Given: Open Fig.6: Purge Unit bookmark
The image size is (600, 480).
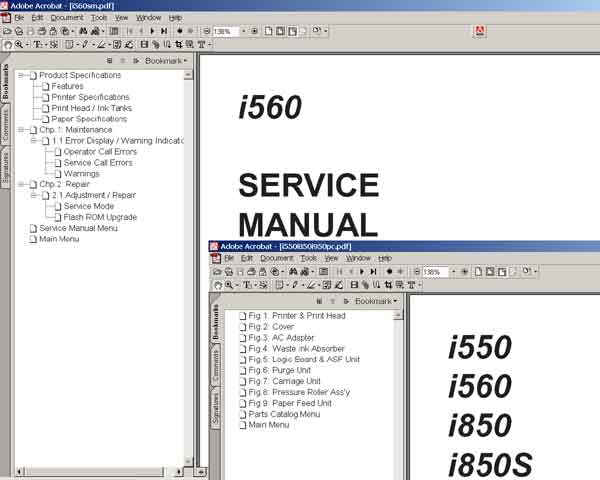Looking at the screenshot, I should [x=279, y=370].
